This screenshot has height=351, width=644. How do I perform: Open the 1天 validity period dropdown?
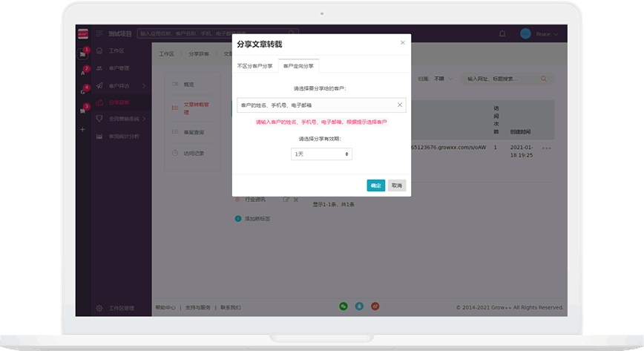pyautogui.click(x=321, y=154)
